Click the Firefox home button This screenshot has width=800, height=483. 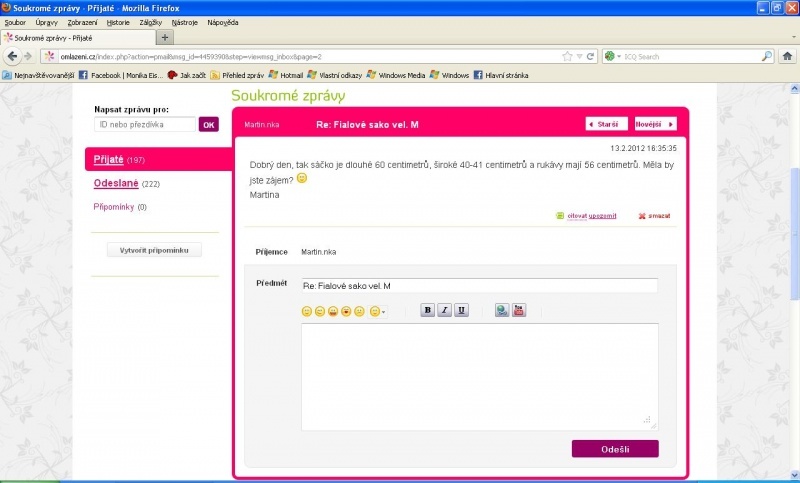coord(789,56)
